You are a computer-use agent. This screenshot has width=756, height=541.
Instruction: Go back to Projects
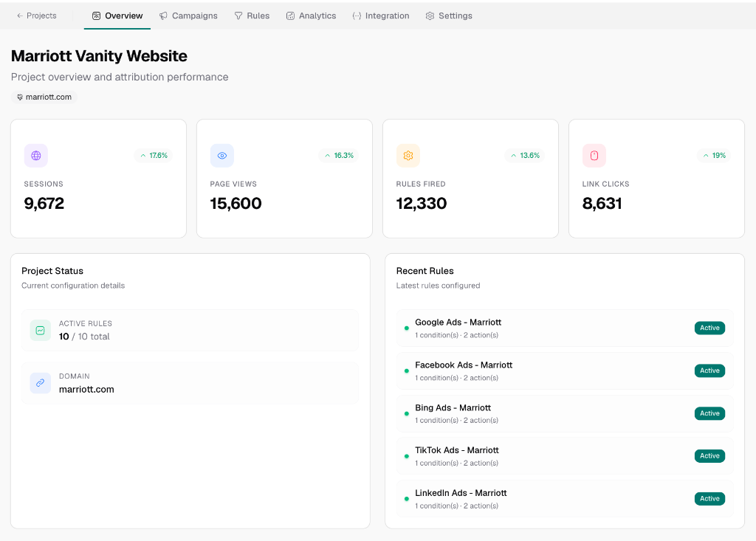tap(37, 16)
